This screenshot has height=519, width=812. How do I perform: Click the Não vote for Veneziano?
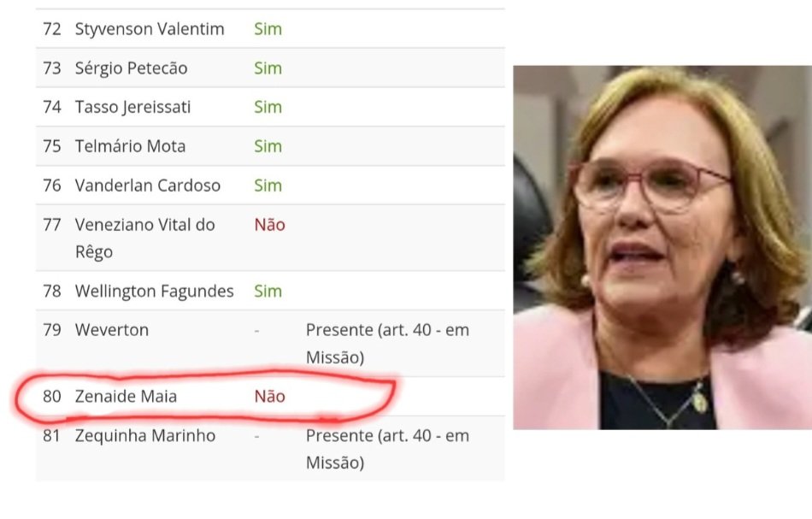[270, 225]
